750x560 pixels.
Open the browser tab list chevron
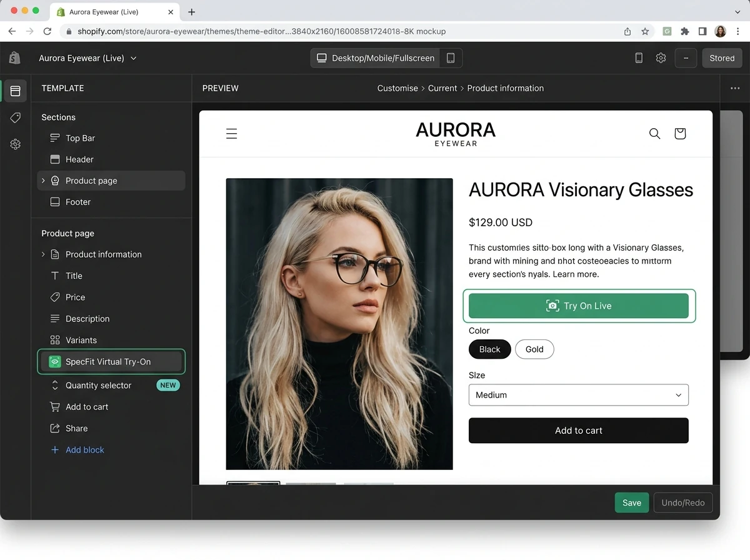pyautogui.click(x=737, y=12)
